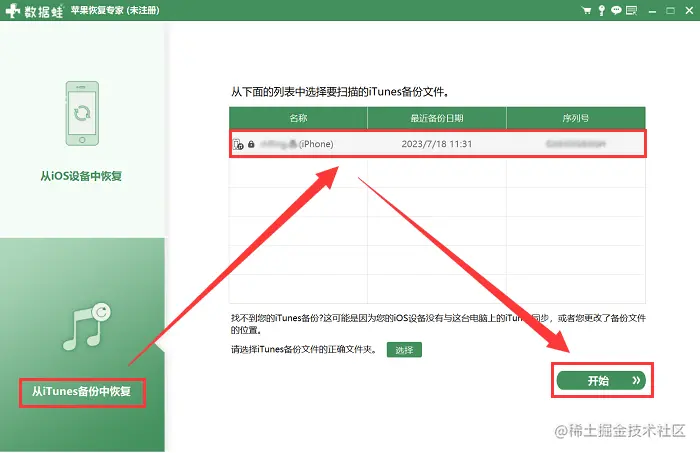
Task: Click the blurred serial number cell
Action: pos(576,144)
